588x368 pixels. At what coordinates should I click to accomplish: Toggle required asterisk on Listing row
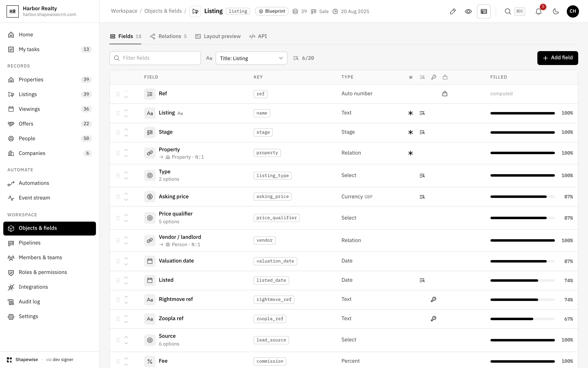click(410, 113)
